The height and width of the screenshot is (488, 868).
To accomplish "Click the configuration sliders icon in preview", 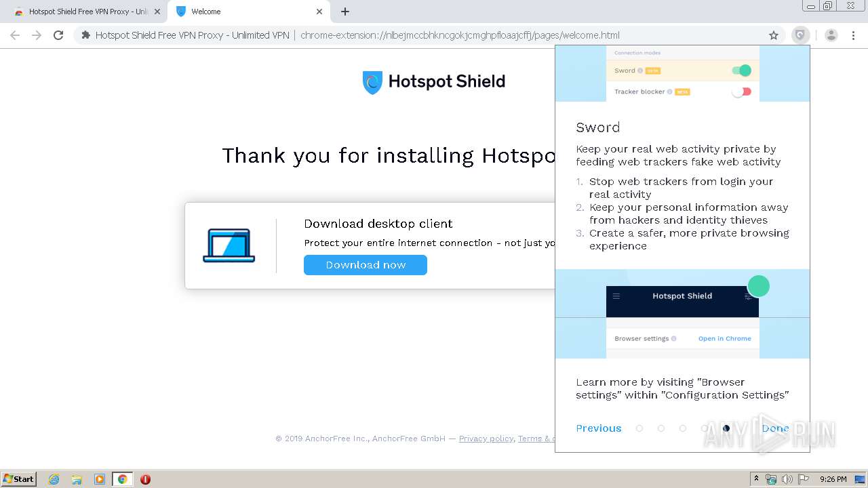I will click(748, 297).
